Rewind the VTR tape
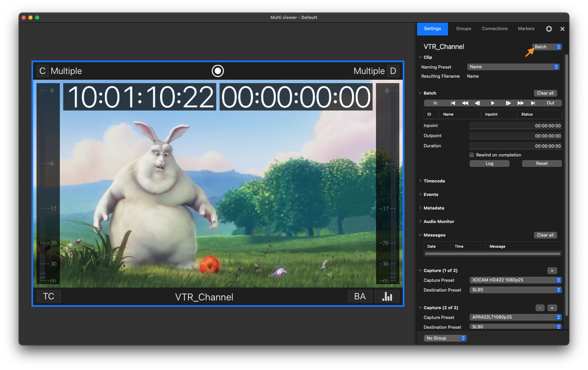588x370 pixels. [465, 103]
